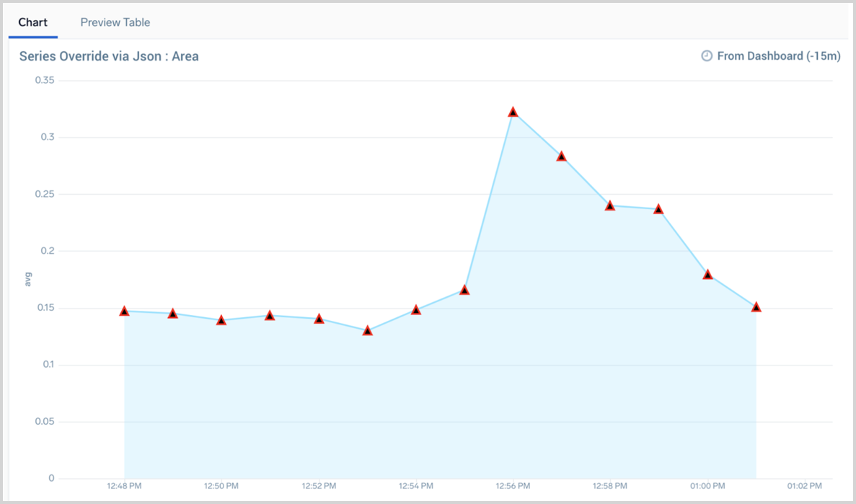
Task: Click the chart title Series Override via Json
Action: [x=109, y=56]
